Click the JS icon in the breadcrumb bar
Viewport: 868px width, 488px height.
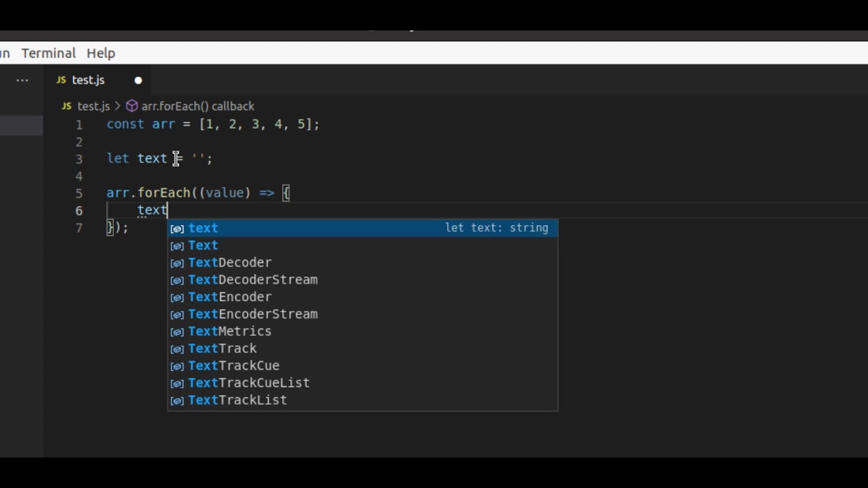click(x=66, y=106)
